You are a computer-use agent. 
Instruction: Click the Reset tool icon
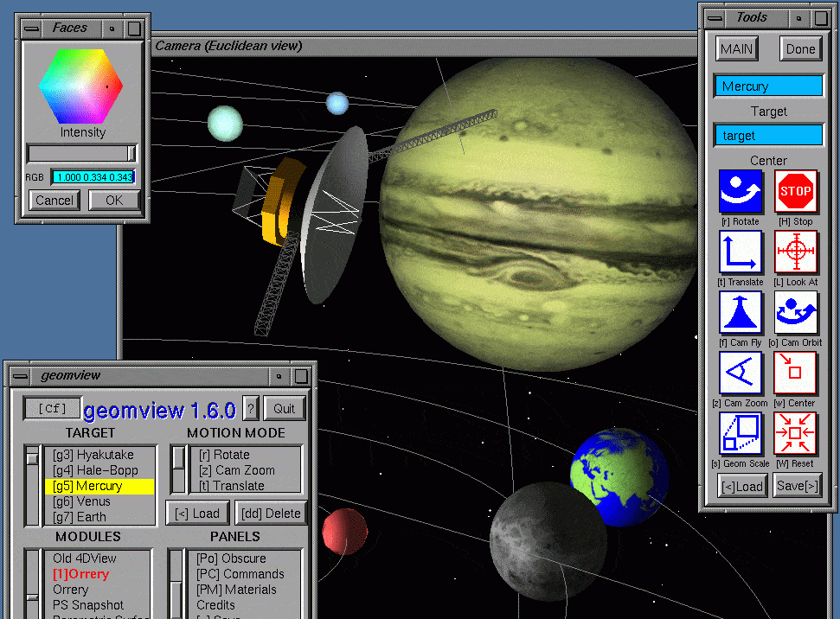tap(796, 433)
